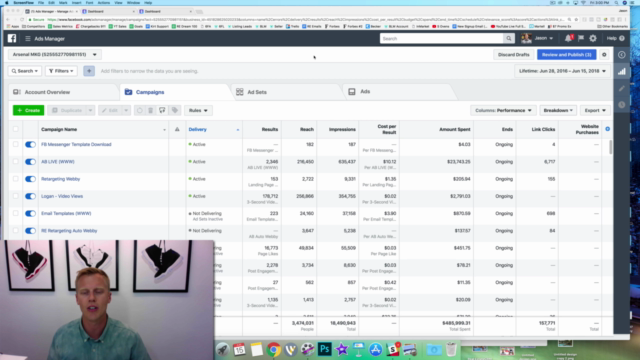Open the Columns: Performance dropdown
This screenshot has width=640, height=360.
click(x=503, y=110)
